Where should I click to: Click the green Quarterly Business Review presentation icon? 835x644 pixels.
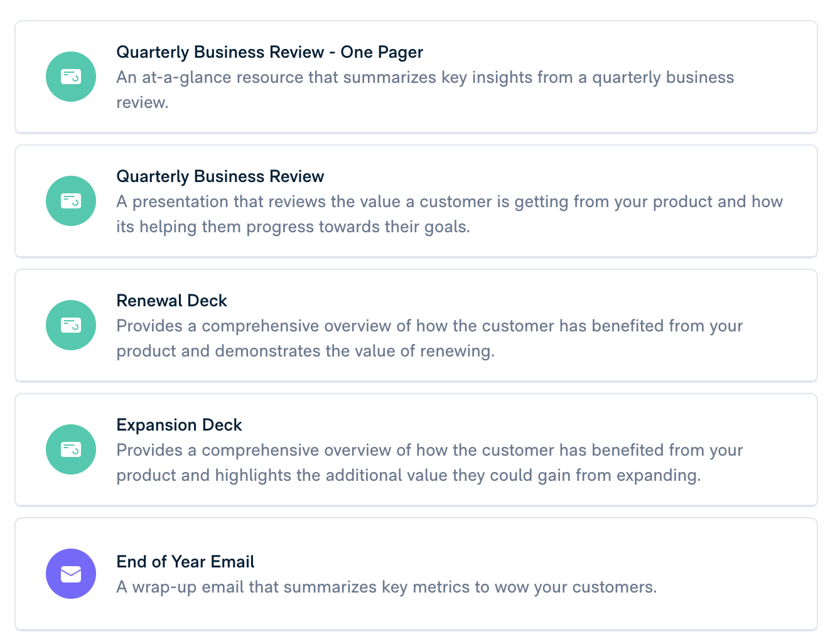(x=71, y=201)
